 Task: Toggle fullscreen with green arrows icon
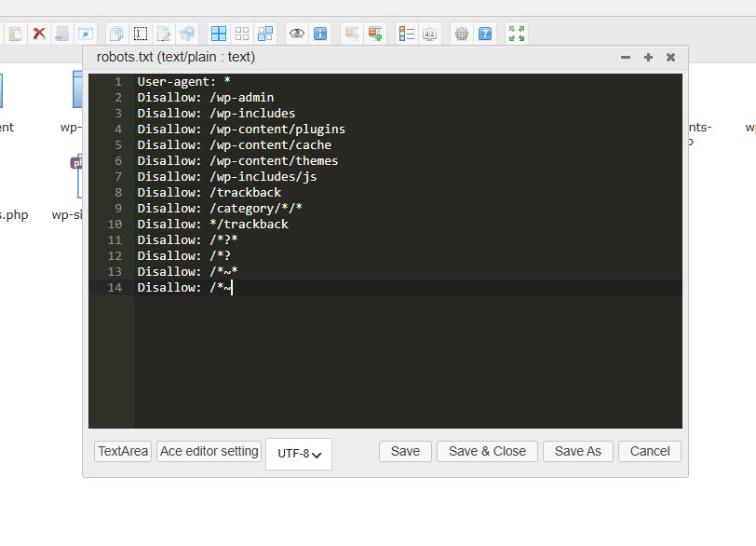click(517, 34)
